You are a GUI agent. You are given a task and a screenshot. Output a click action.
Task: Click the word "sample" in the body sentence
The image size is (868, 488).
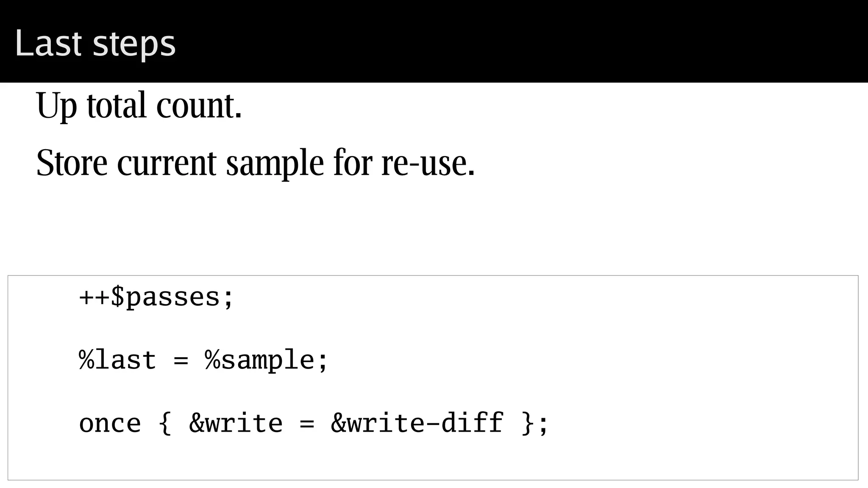pyautogui.click(x=275, y=164)
